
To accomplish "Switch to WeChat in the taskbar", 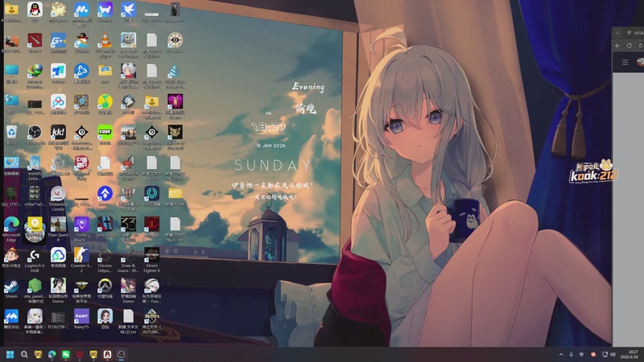I will click(66, 354).
